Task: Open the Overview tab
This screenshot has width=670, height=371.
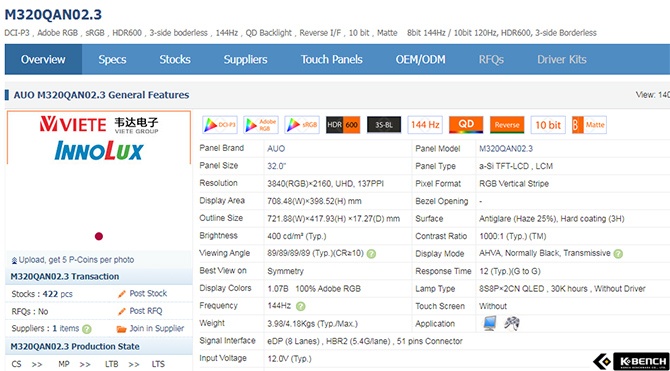Action: [x=43, y=59]
